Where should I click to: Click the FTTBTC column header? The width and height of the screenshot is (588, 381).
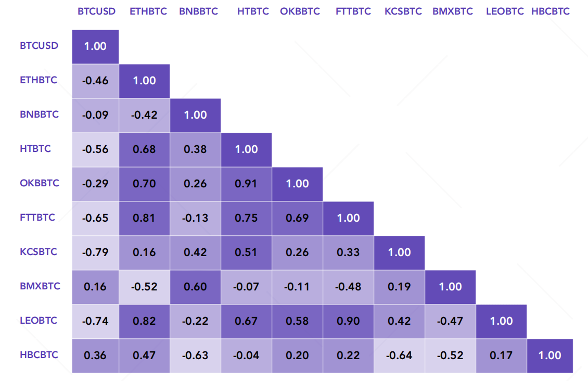click(354, 11)
